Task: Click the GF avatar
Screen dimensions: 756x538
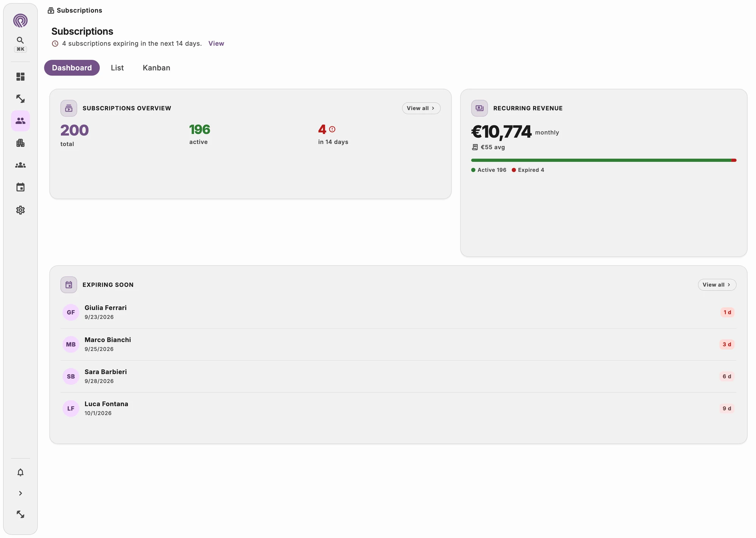Action: coord(71,313)
